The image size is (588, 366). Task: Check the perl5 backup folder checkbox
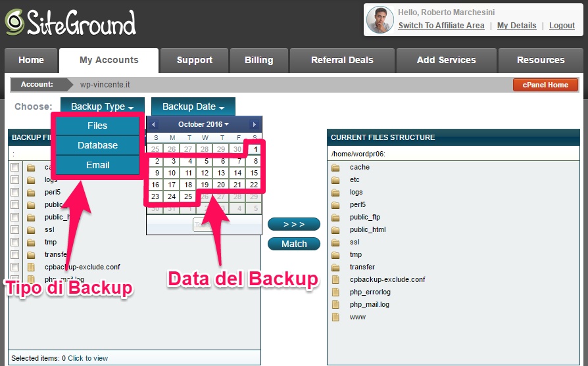pos(14,192)
